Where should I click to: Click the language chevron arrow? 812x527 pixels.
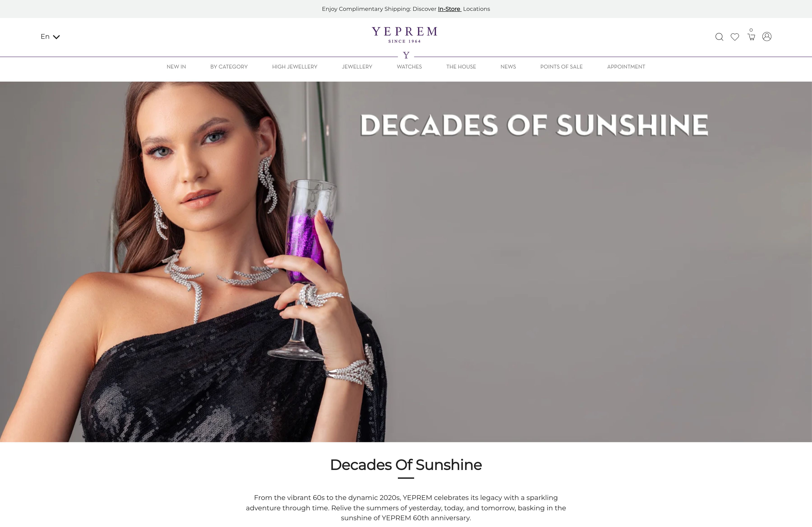(x=57, y=37)
